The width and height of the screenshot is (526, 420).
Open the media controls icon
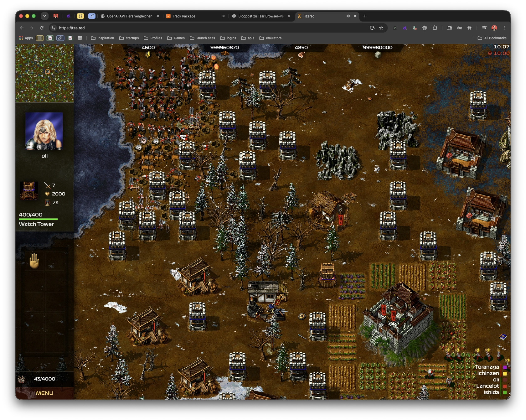point(484,28)
